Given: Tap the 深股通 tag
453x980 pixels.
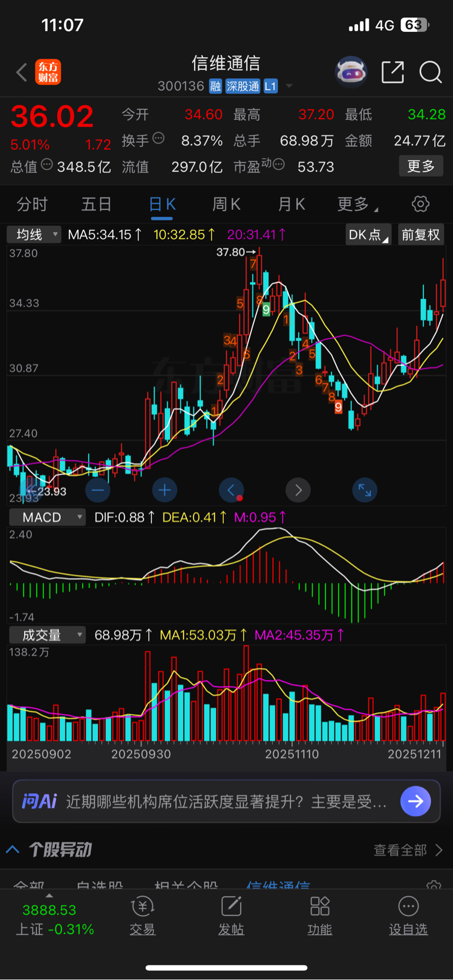Looking at the screenshot, I should pos(243,86).
